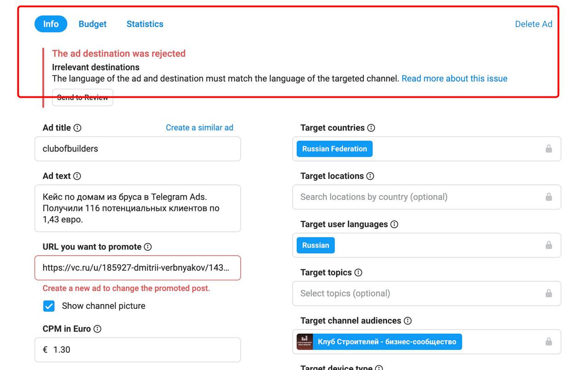Show Ad text info tooltip icon
This screenshot has height=370, width=588.
77,176
